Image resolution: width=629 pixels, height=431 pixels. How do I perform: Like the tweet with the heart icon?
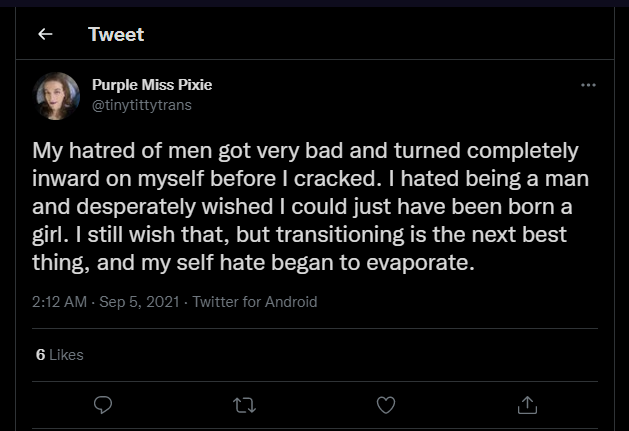tap(385, 405)
